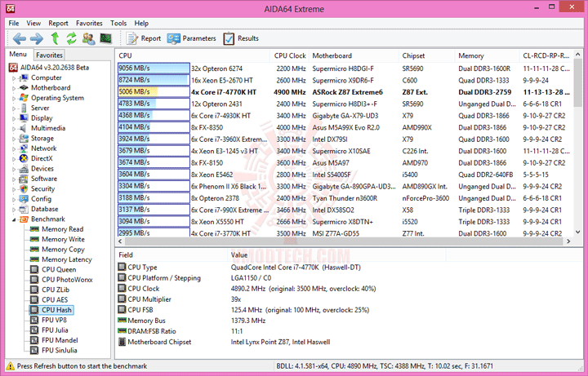Image resolution: width=588 pixels, height=376 pixels.
Task: Select Memory Write benchmark
Action: [63, 239]
